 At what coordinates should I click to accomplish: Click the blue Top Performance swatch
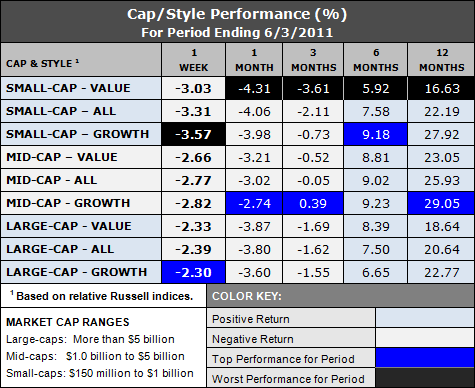425,358
